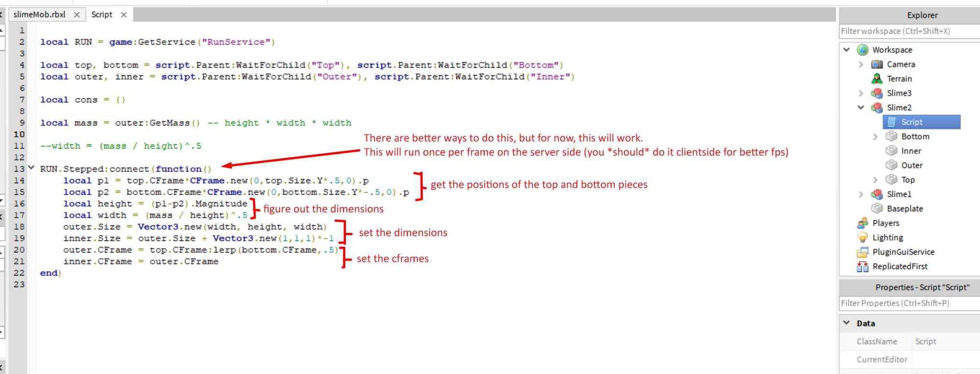Close the slimeMob.rbxl tab
Screen dimensions: 980x374
[77, 15]
